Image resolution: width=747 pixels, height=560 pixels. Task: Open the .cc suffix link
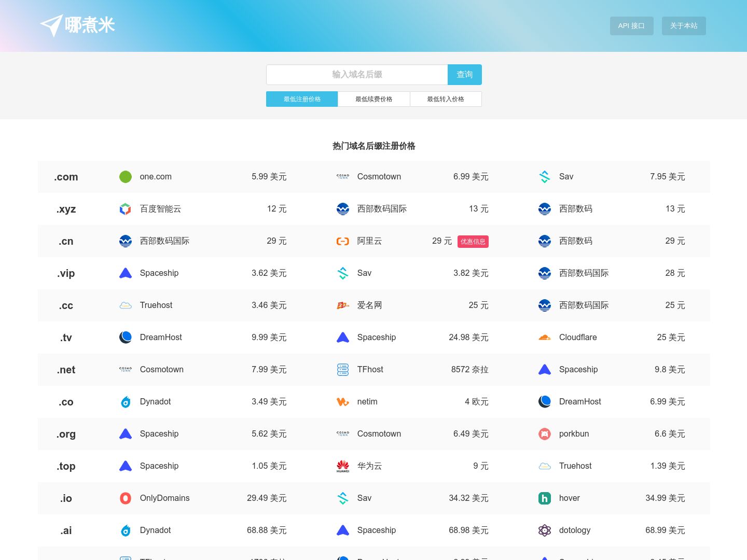click(66, 305)
